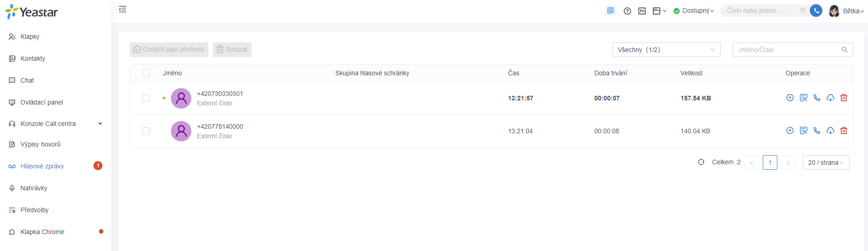Play voicemail from +420730330501
This screenshot has width=868, height=251.
[x=790, y=98]
